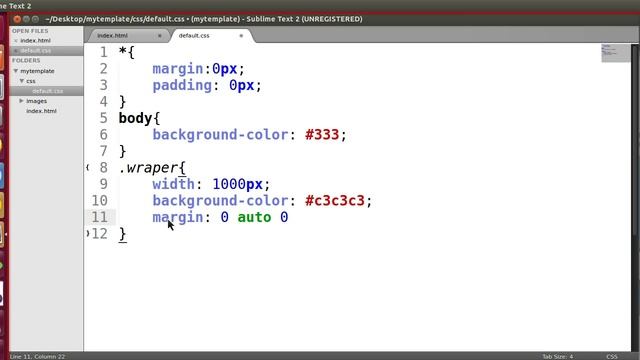Collapse the css folder
Screen dimensions: 640x360
coord(22,81)
